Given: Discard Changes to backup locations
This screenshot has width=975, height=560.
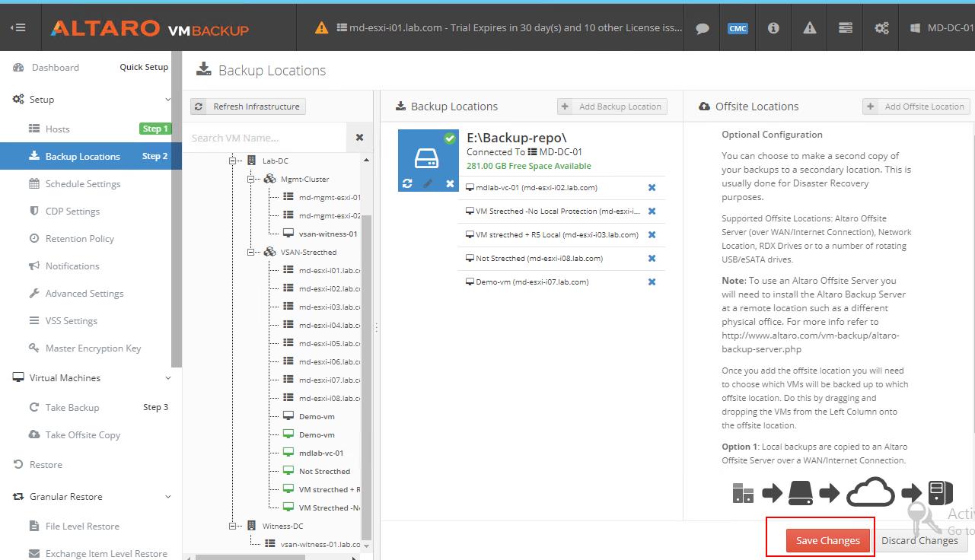Looking at the screenshot, I should (919, 540).
